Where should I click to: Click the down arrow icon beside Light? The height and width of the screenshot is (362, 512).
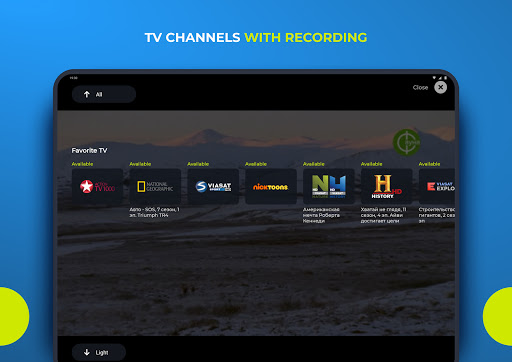[x=87, y=352]
